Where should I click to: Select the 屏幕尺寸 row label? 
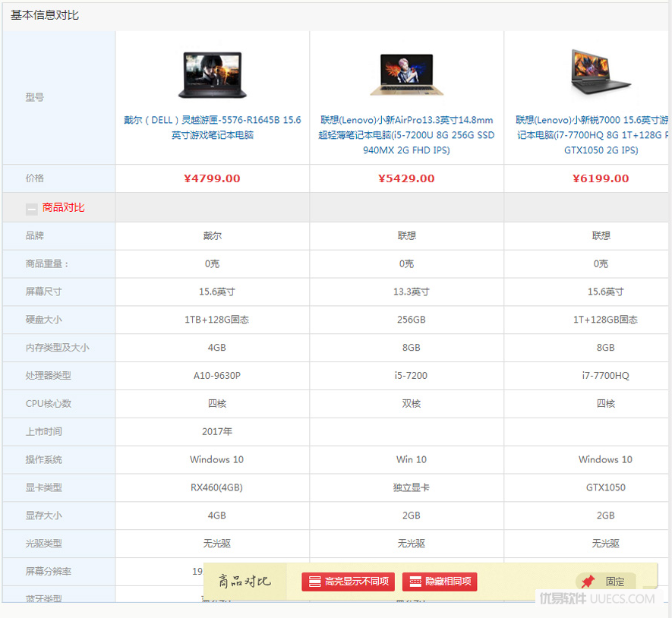tap(44, 292)
